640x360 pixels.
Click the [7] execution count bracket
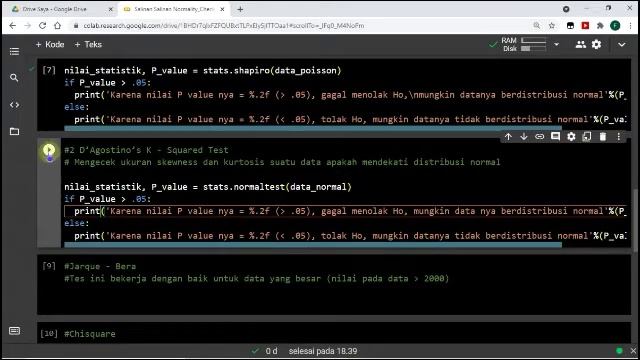[x=49, y=70]
